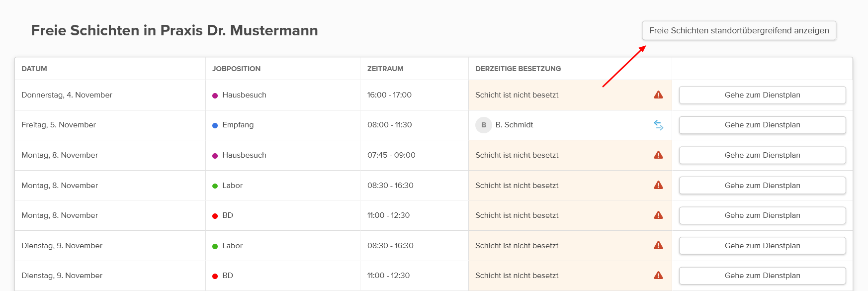Image resolution: width=868 pixels, height=291 pixels.
Task: Click the purple Hausbesuch color dot, first row
Action: [215, 96]
